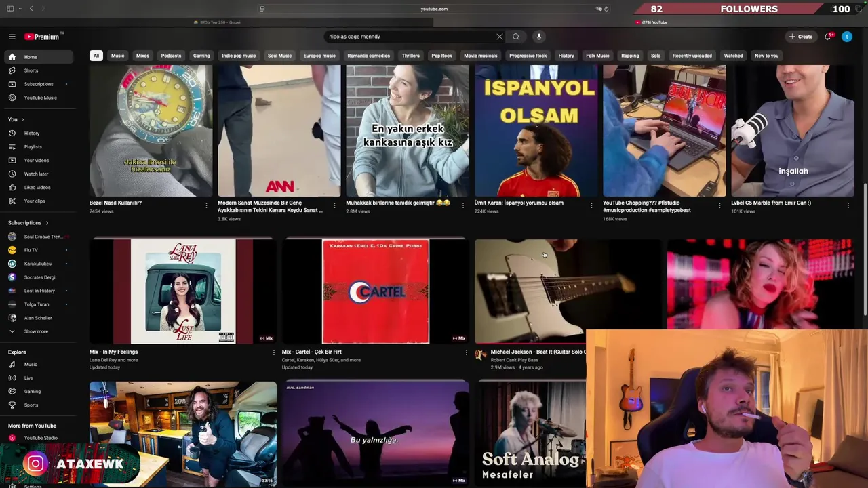Open the Lost in History channel subscription

coord(37,291)
